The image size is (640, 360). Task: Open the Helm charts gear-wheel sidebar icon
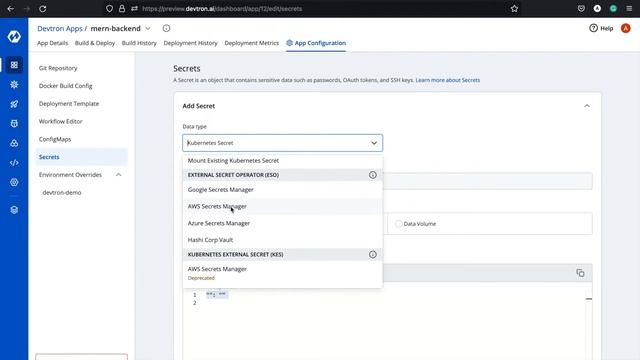14,84
